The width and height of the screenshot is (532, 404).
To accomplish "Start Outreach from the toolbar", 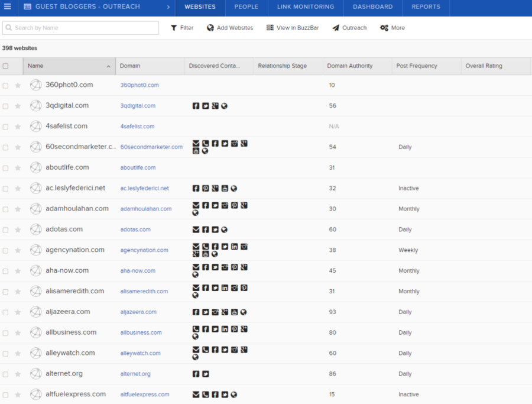I will (x=349, y=28).
